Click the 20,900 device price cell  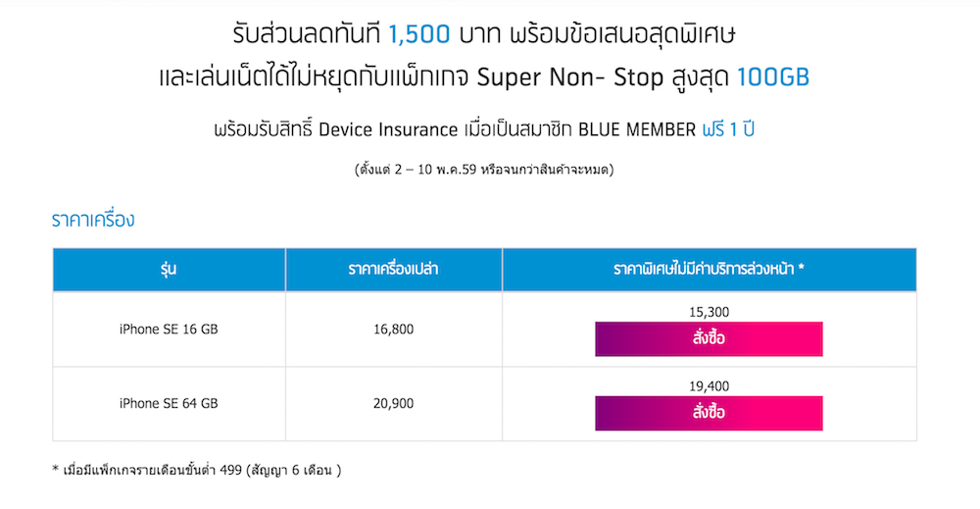tap(393, 403)
